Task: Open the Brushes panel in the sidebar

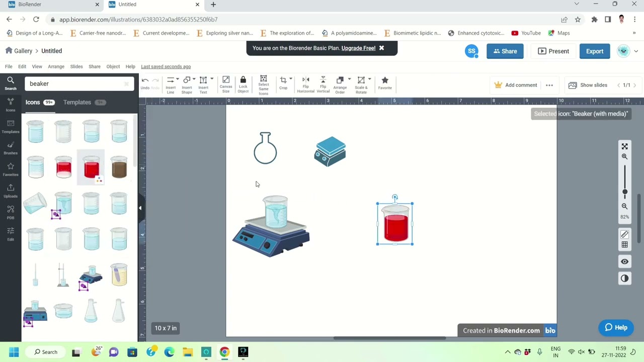Action: 11,149
